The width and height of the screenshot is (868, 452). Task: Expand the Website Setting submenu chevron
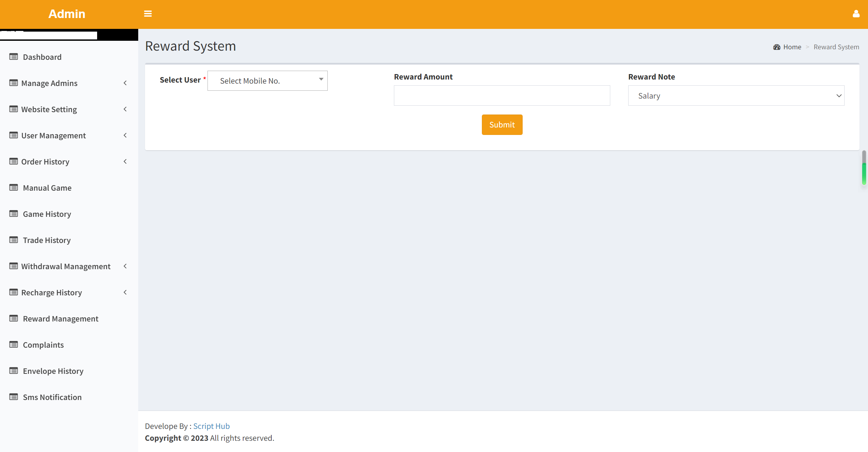pyautogui.click(x=125, y=109)
